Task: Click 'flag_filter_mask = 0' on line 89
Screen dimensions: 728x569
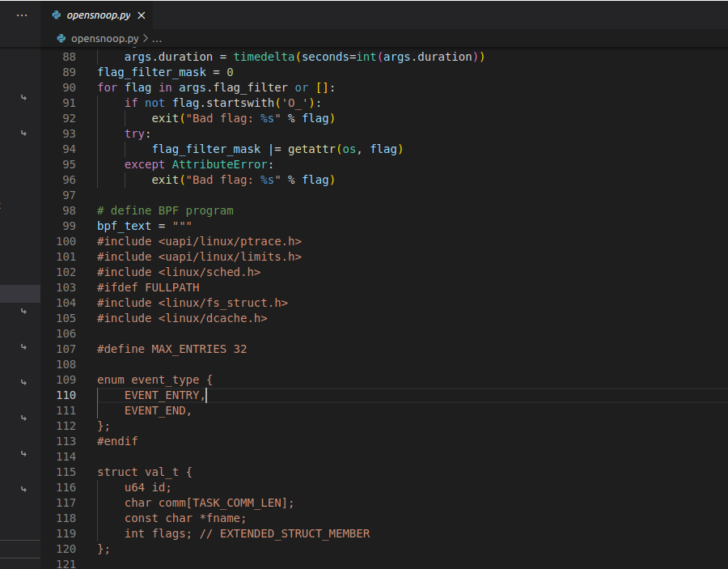Action: point(165,73)
